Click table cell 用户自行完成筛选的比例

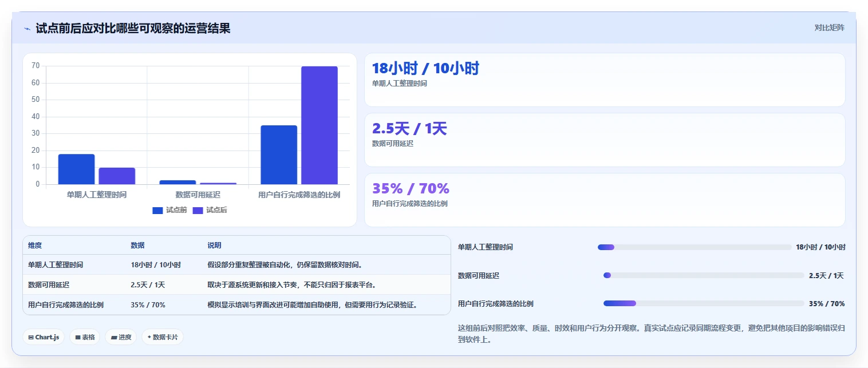pyautogui.click(x=66, y=304)
